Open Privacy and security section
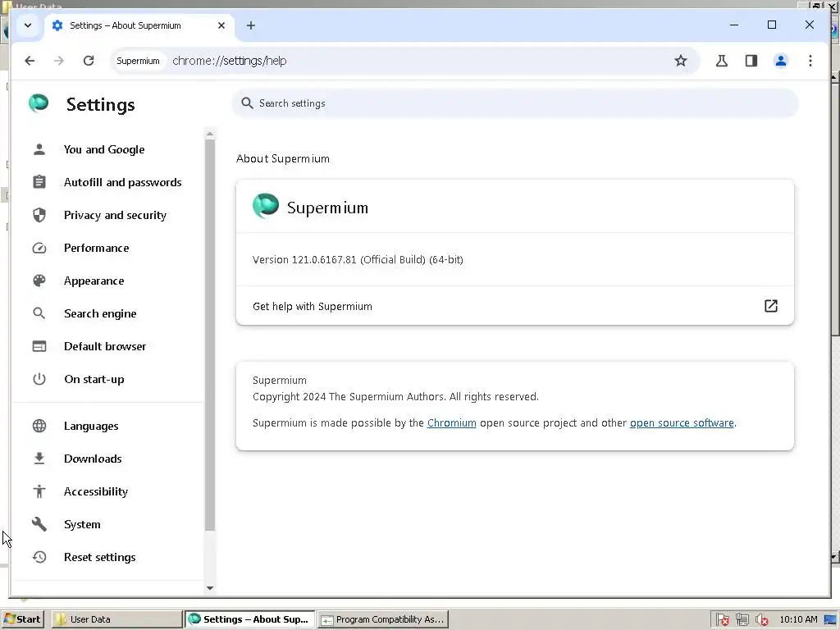Image resolution: width=840 pixels, height=630 pixels. pyautogui.click(x=115, y=215)
